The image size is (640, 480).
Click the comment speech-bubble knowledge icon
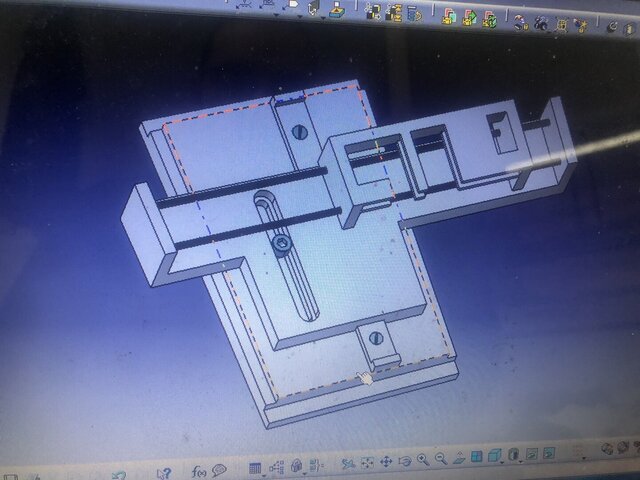click(219, 471)
